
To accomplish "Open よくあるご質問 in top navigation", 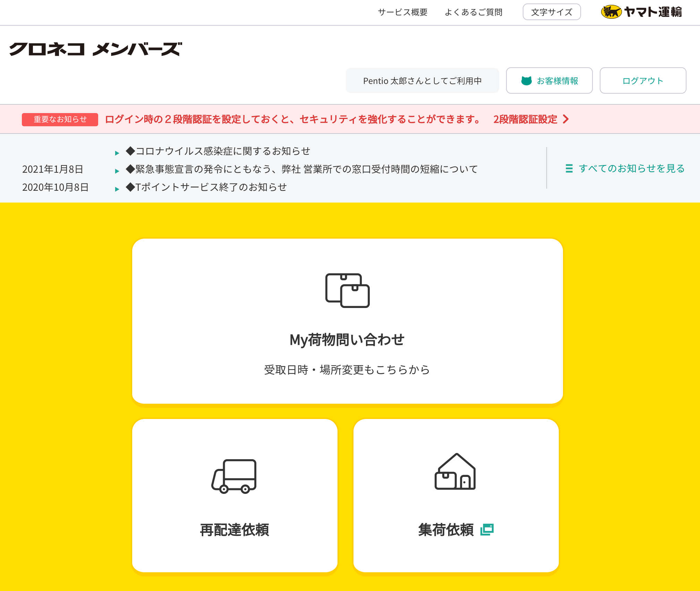I will coord(473,12).
